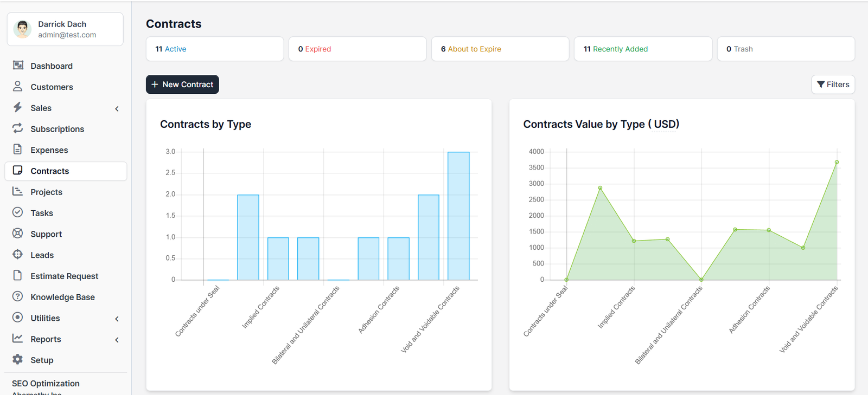This screenshot has height=395, width=868.
Task: Create a New Contract
Action: (x=182, y=85)
